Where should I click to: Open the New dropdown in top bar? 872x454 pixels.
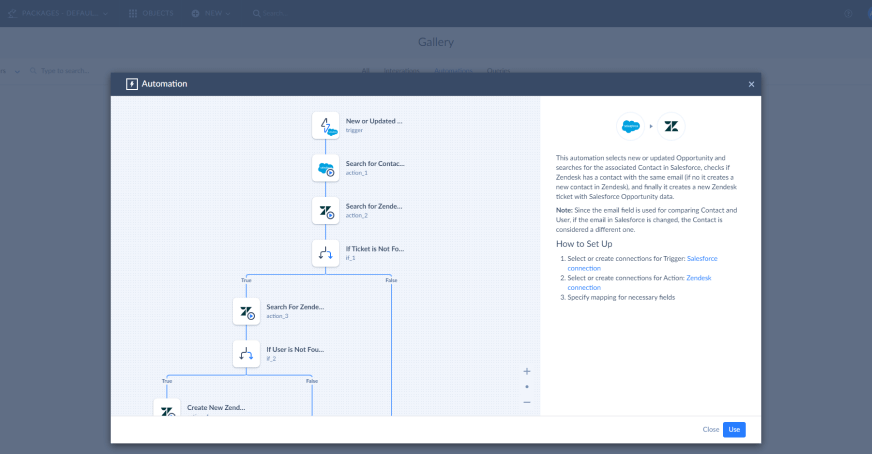(x=211, y=13)
